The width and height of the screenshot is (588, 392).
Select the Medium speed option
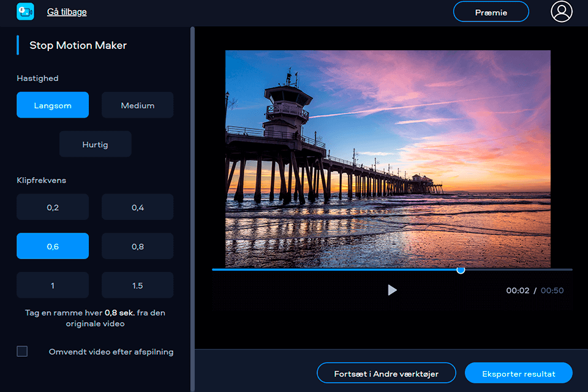[x=137, y=105]
